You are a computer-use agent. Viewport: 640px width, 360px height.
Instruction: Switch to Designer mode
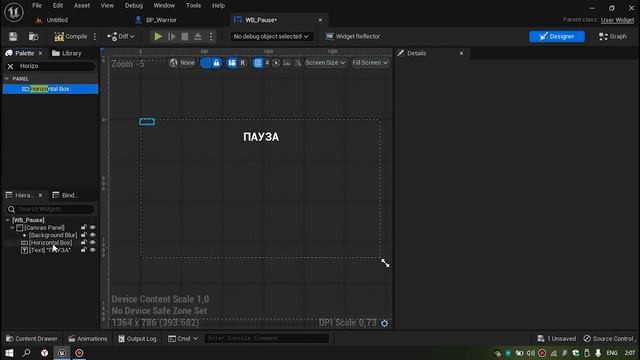[557, 36]
